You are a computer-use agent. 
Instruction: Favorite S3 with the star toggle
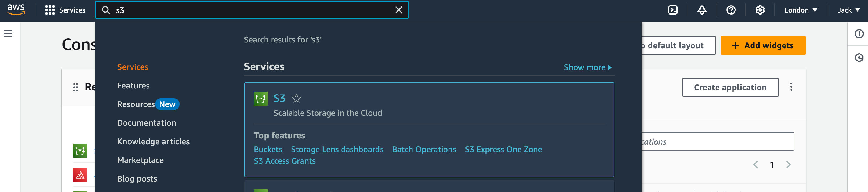[x=296, y=99]
